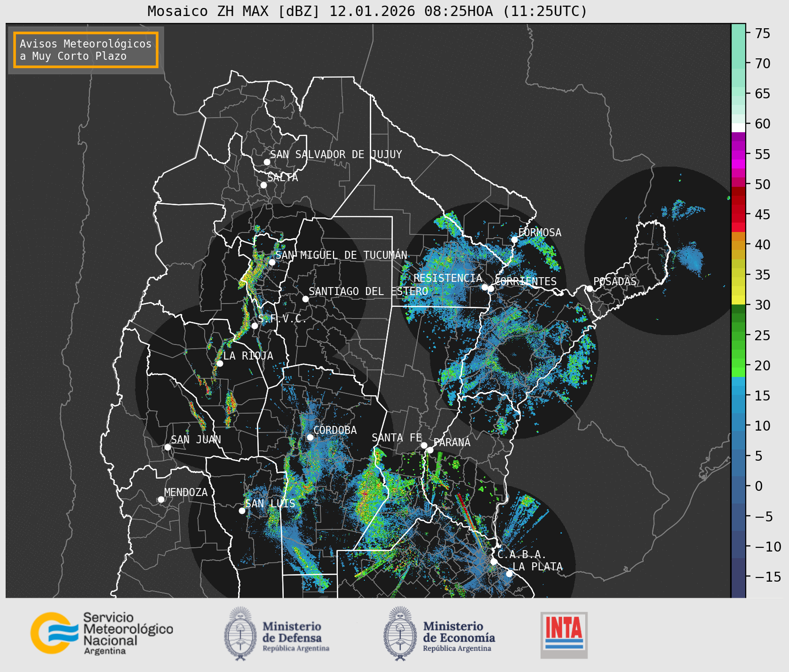Select the Salta city marker dot
The height and width of the screenshot is (672, 789).
coord(263,185)
